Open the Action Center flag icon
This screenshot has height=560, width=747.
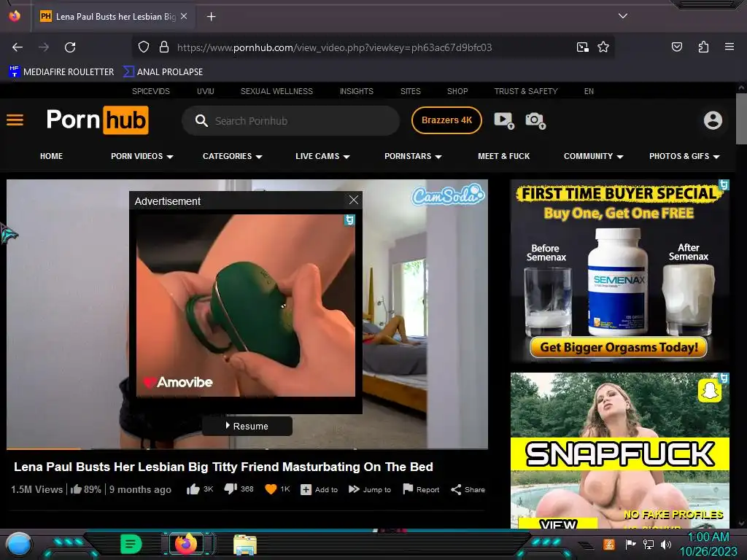630,544
